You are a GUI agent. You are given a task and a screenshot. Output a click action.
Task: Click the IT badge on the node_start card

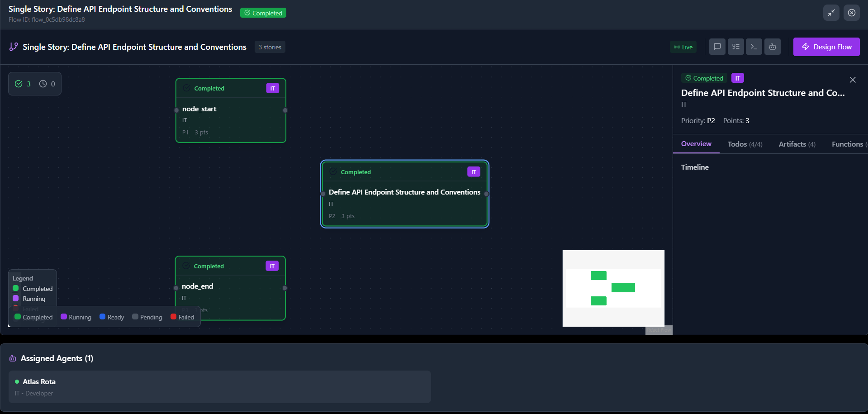point(273,88)
